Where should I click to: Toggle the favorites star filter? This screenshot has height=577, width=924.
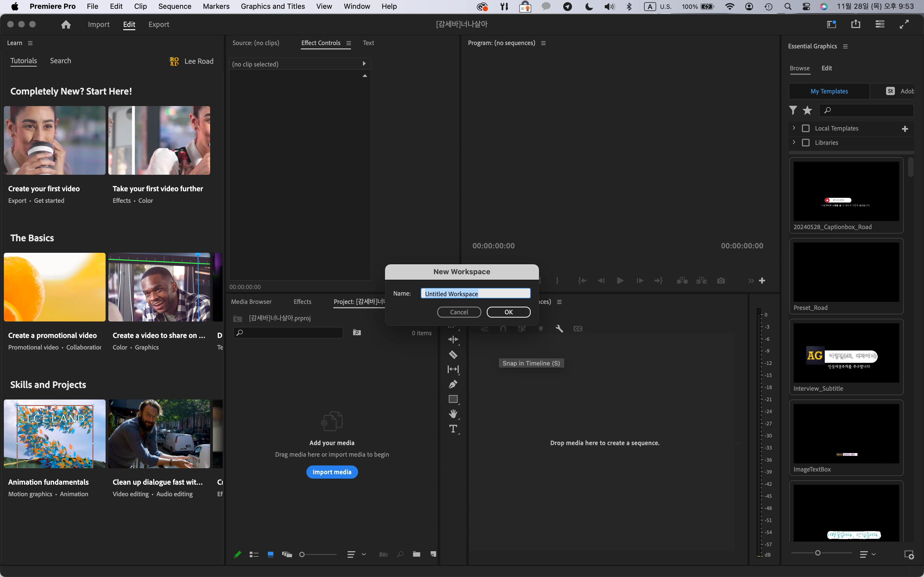(807, 110)
